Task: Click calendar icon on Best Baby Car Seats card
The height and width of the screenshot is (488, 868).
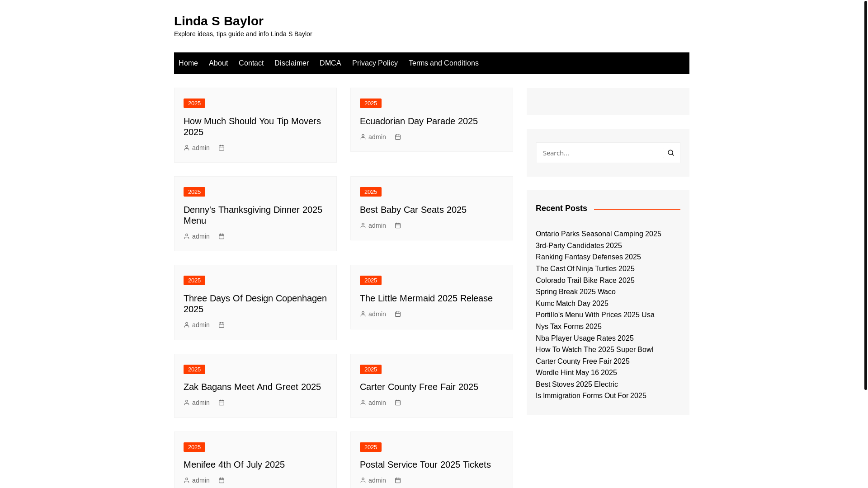Action: click(398, 225)
